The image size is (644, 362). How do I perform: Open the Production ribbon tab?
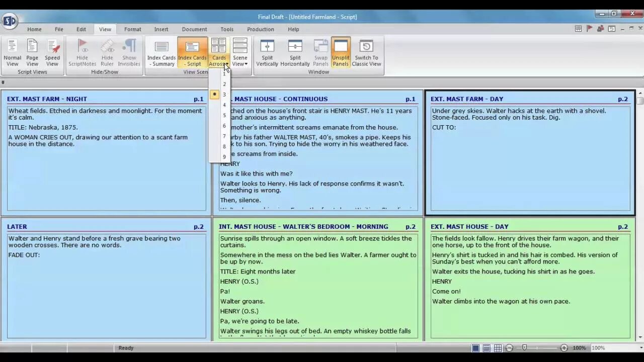pos(261,29)
